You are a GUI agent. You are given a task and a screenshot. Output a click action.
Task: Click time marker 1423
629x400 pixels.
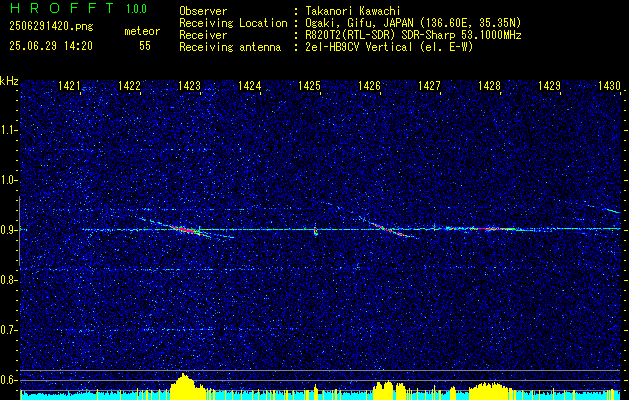[x=189, y=85]
